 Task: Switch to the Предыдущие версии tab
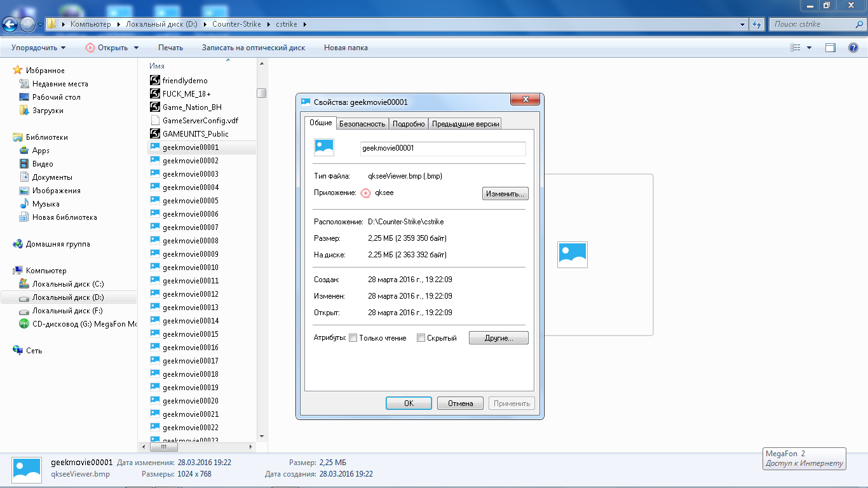[465, 124]
